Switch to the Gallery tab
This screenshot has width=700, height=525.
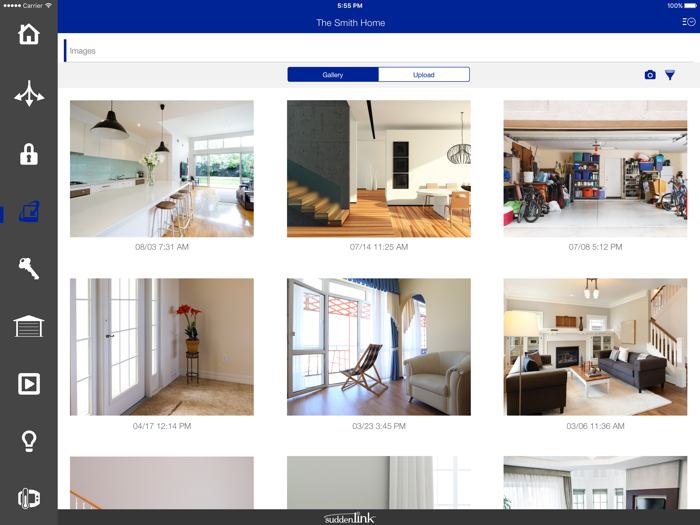[333, 75]
